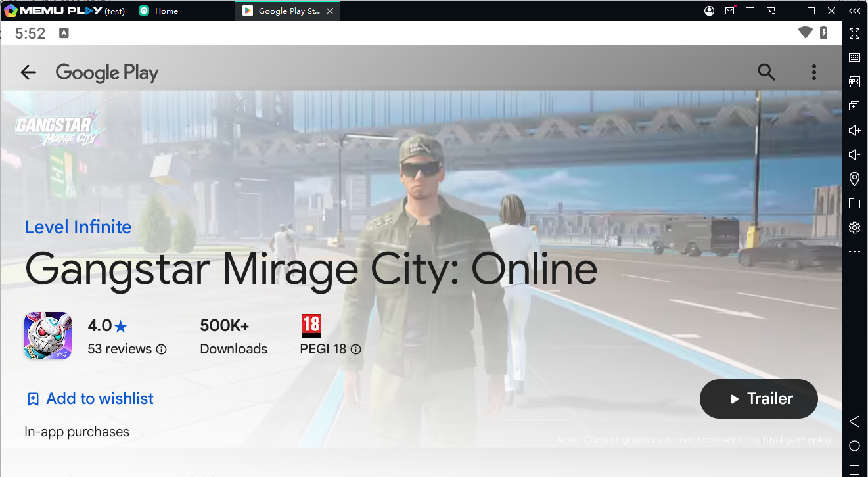Open the shared folder

coord(854,203)
